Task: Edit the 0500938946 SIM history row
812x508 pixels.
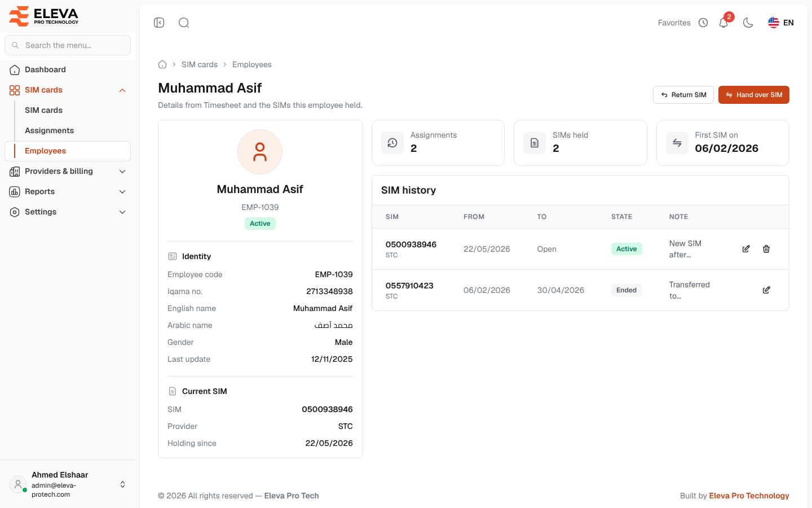Action: 746,249
